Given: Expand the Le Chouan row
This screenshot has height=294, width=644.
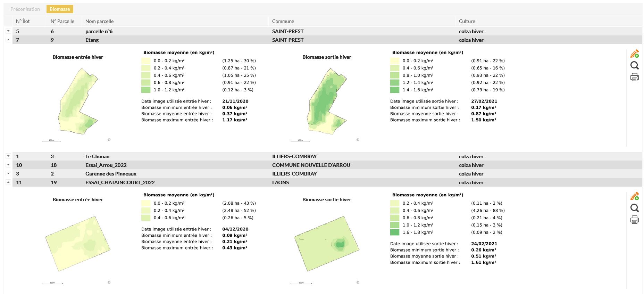Looking at the screenshot, I should 8,156.
